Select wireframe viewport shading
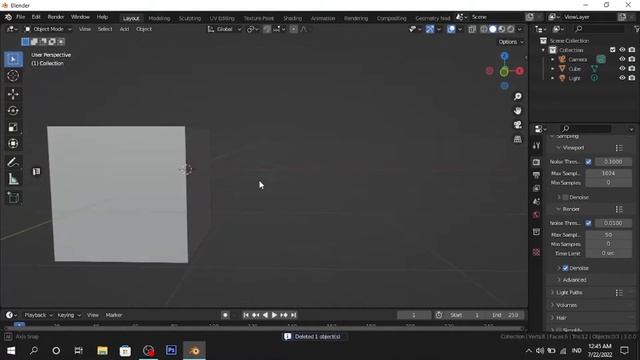640x360 pixels. click(x=484, y=29)
